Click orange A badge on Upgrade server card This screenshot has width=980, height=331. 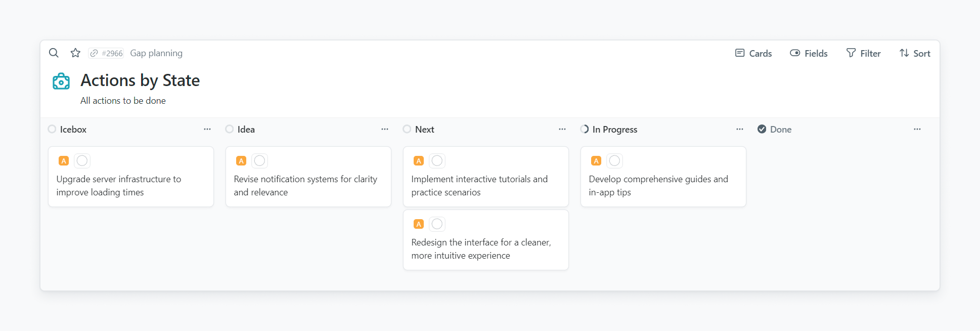(64, 161)
